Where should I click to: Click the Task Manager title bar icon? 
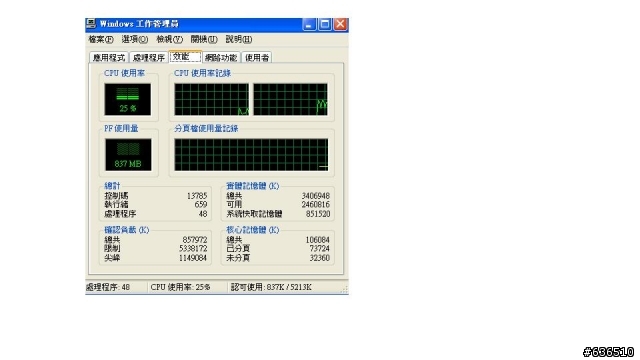pyautogui.click(x=91, y=24)
